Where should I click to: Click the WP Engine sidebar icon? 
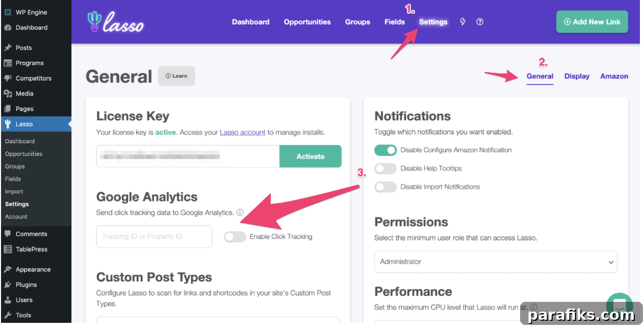[x=8, y=12]
